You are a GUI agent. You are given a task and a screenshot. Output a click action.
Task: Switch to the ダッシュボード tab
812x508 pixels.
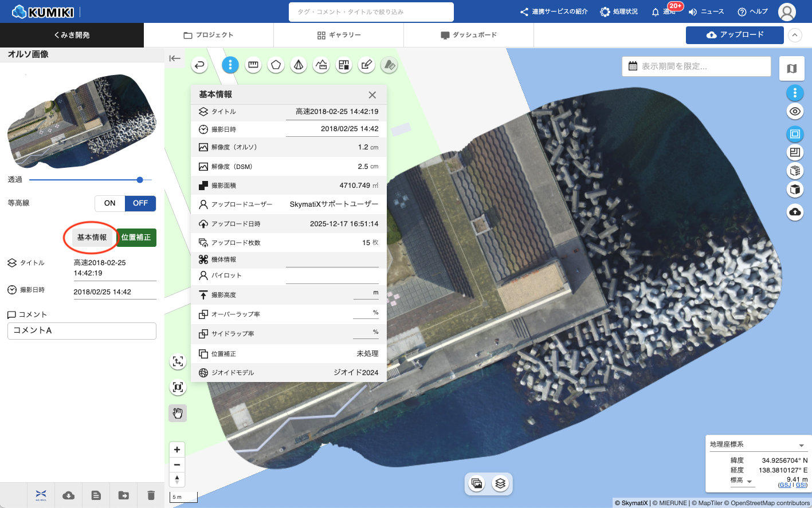469,35
